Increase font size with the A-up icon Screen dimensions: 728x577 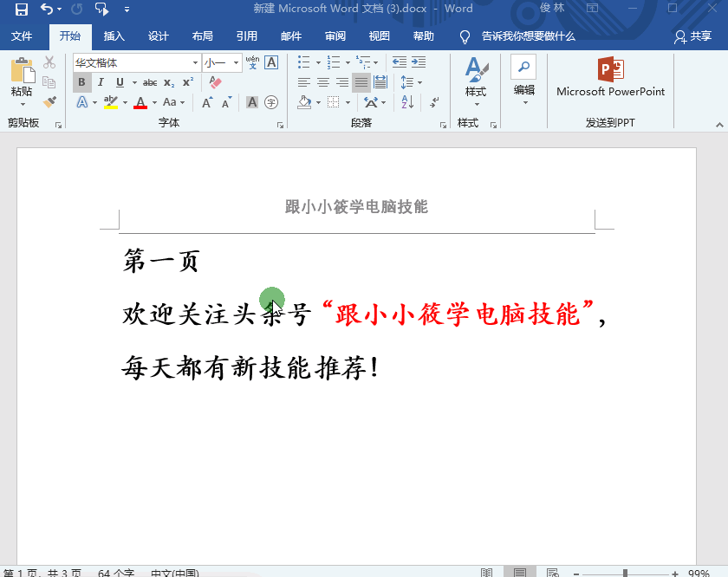tap(207, 102)
